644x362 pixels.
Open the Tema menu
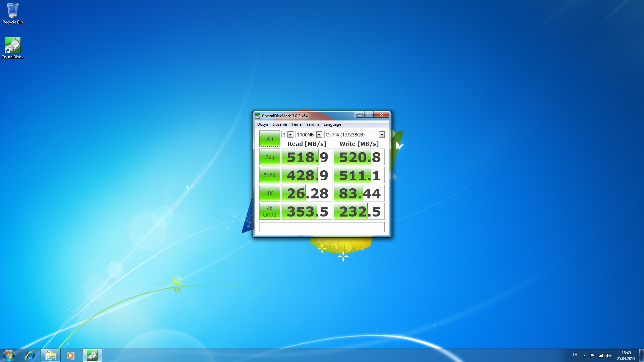pyautogui.click(x=296, y=124)
